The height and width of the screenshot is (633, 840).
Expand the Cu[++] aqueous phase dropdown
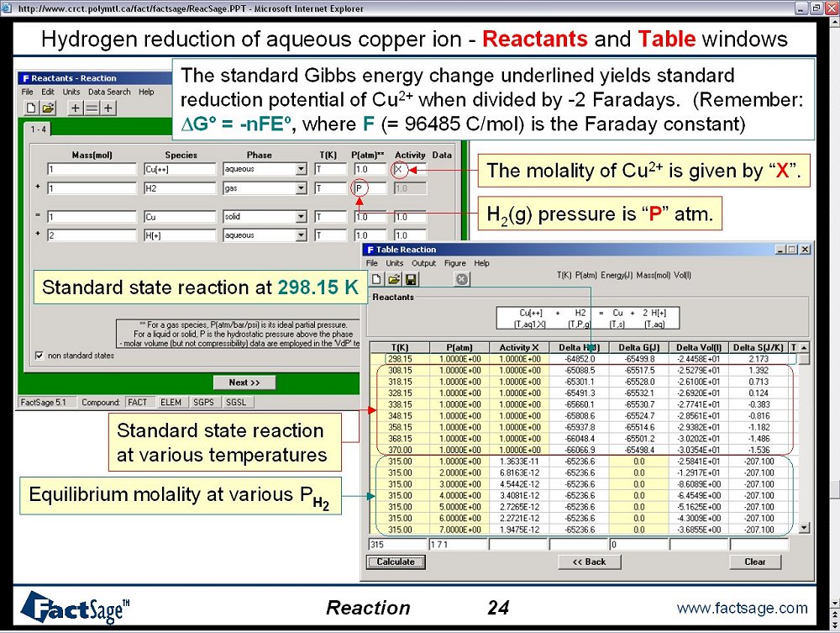pyautogui.click(x=301, y=169)
